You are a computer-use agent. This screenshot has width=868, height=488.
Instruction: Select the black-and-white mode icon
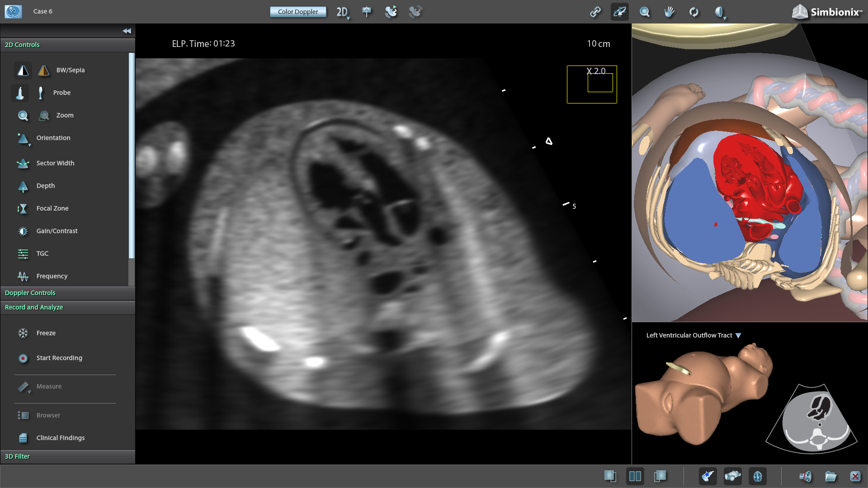23,70
